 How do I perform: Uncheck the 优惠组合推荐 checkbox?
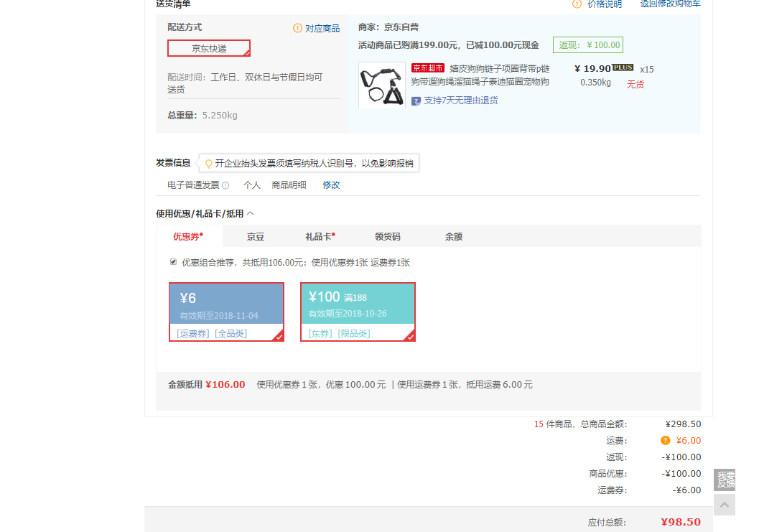(173, 262)
